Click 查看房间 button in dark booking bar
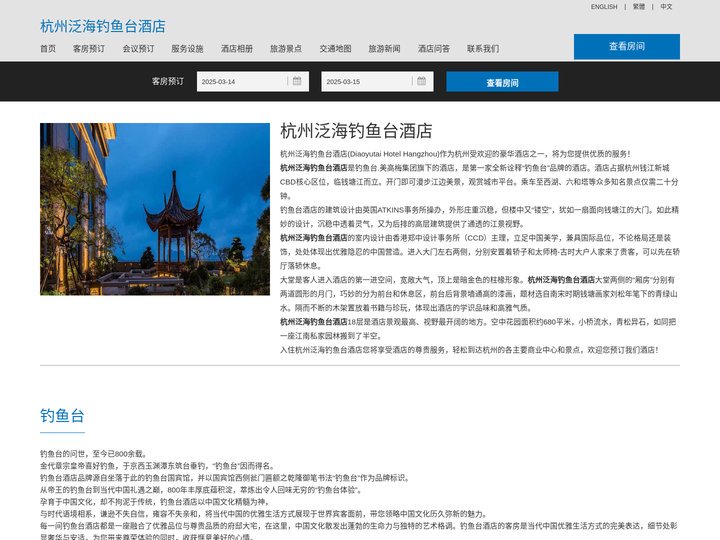 click(502, 82)
